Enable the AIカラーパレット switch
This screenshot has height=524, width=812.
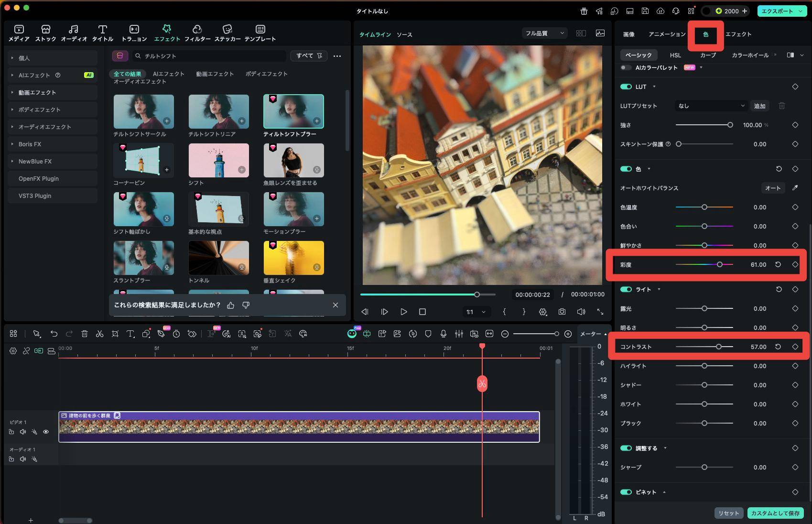click(x=626, y=67)
